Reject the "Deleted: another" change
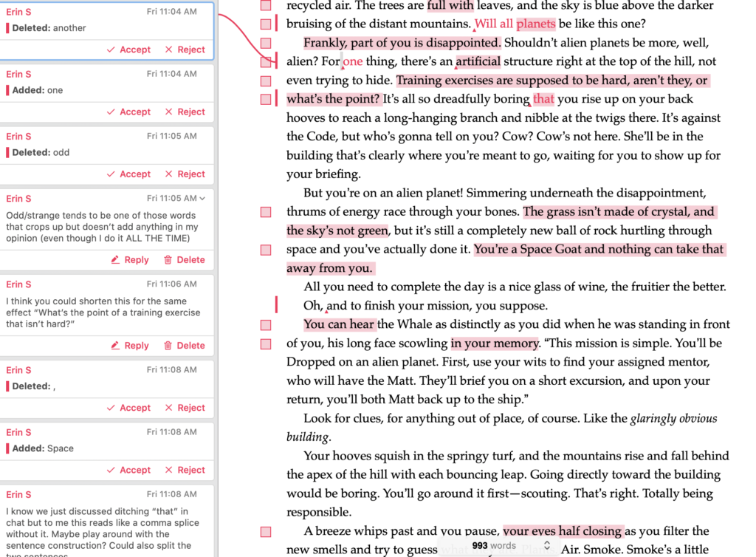The width and height of the screenshot is (756, 557). pos(185,49)
